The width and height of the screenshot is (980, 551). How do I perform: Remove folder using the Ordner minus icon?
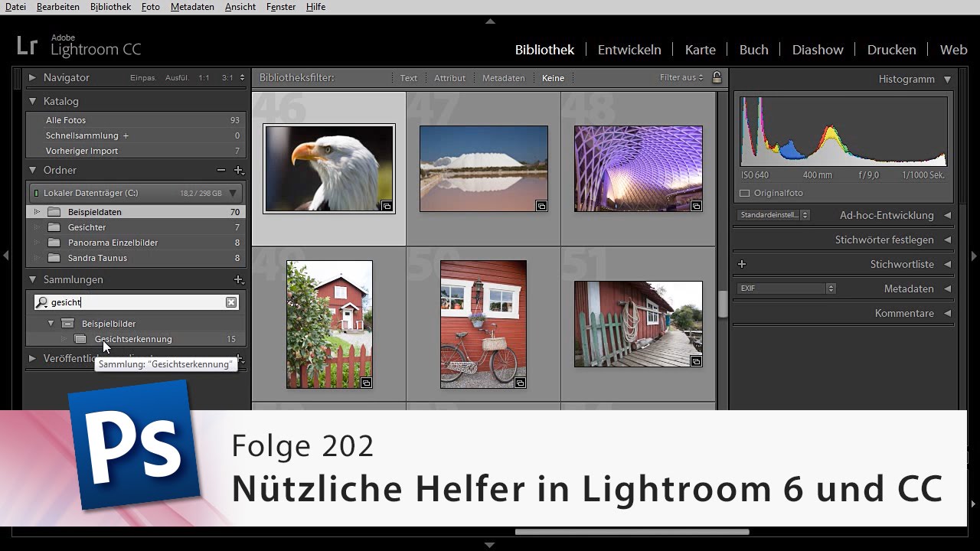coord(221,171)
